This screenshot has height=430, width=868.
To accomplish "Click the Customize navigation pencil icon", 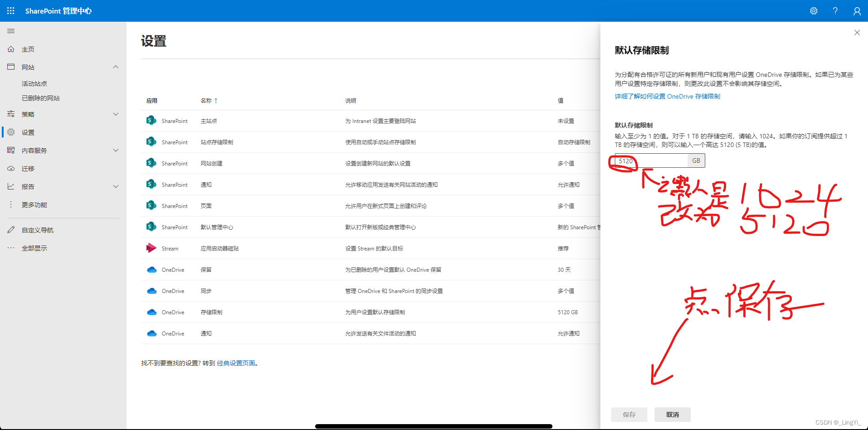I will [x=11, y=230].
